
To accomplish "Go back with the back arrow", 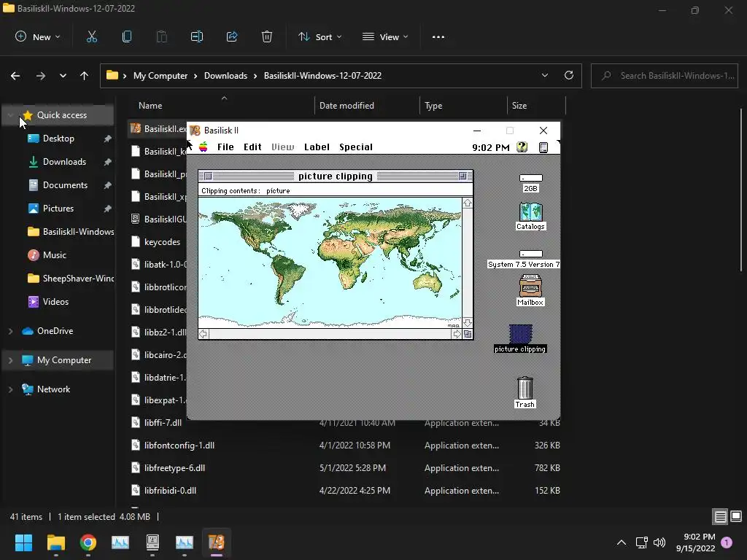I will tap(15, 76).
